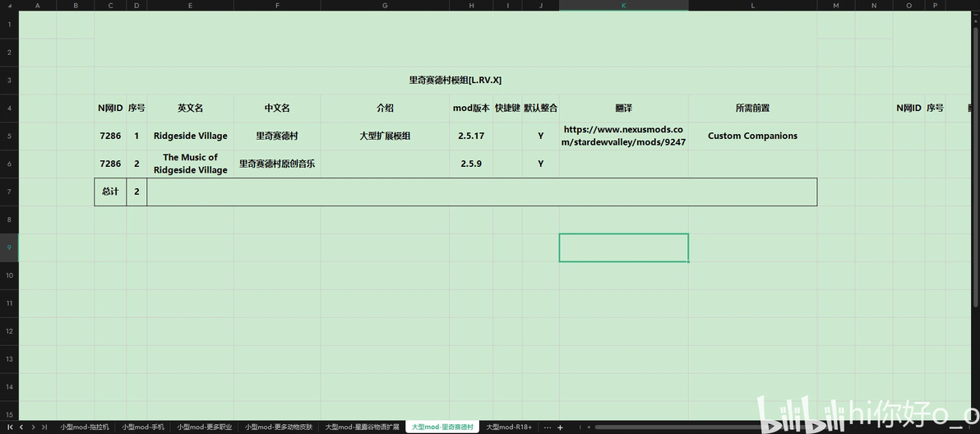Screen dimensions: 980x434
Task: Switch to 小型mod-拖拉机 sheet tab
Action: coord(84,427)
